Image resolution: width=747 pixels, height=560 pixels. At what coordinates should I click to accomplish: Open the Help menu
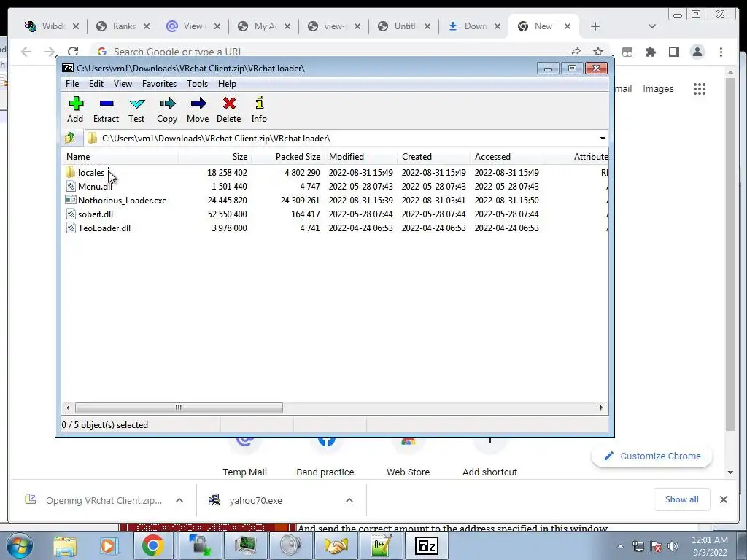click(228, 83)
